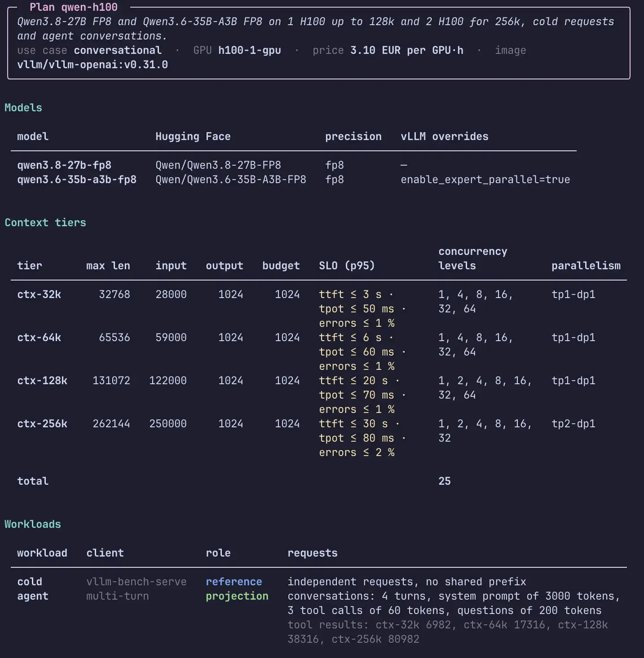The image size is (644, 658).
Task: Click image tag 'vllm/vllm-openai:v0.31.0'
Action: coord(93,65)
